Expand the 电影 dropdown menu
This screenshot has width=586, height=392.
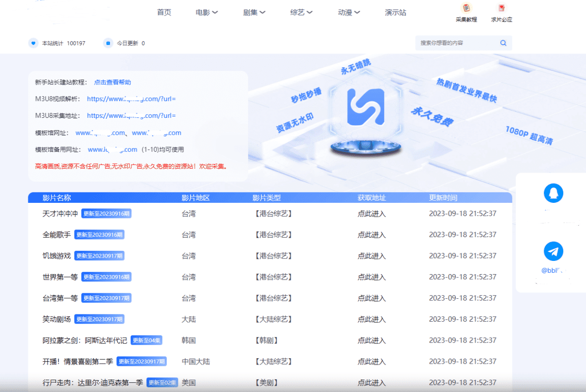click(x=206, y=12)
